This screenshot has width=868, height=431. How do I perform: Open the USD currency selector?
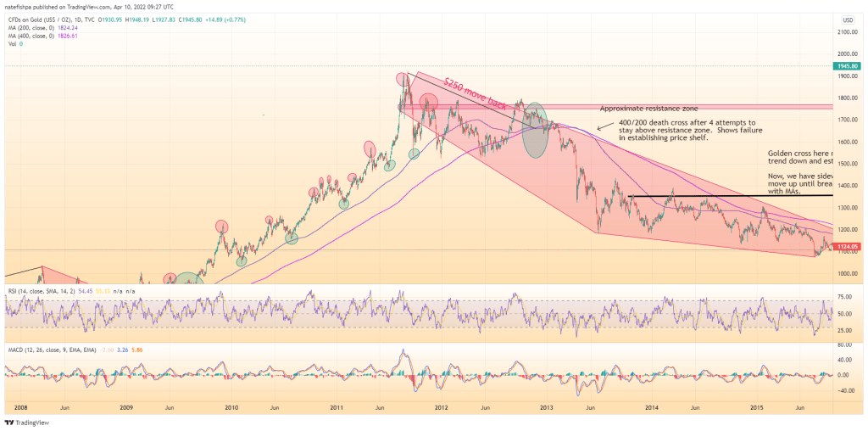pos(847,20)
